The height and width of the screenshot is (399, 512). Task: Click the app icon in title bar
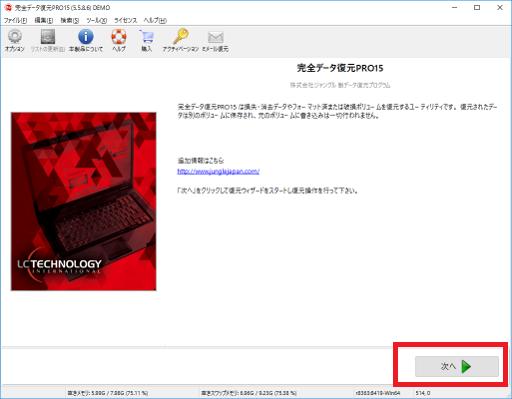(x=8, y=7)
